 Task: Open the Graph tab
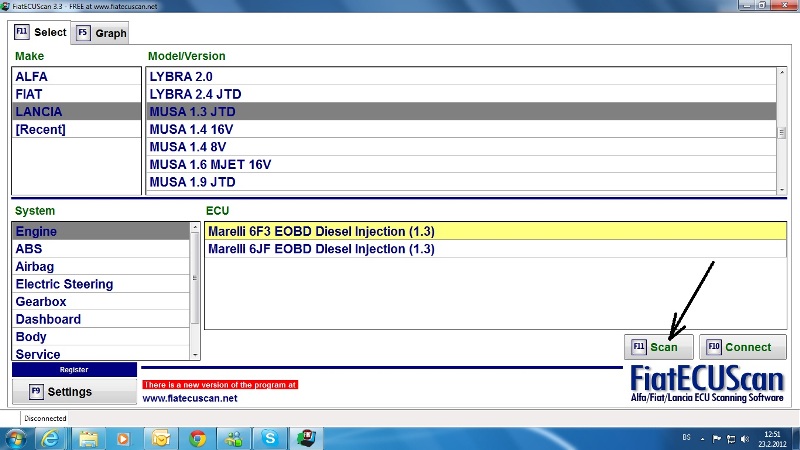tap(101, 33)
